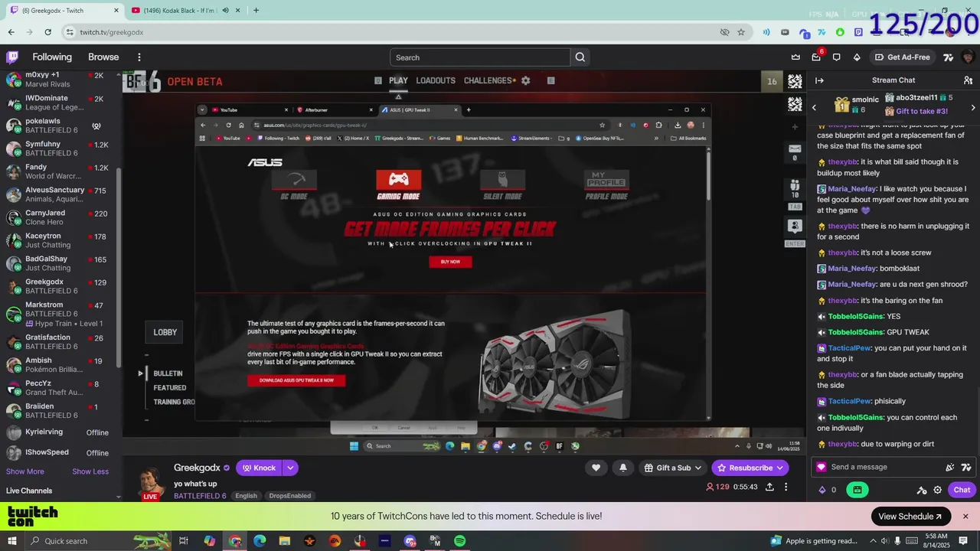Viewport: 980px width, 551px height.
Task: Open pokelawls channel in sidebar
Action: coord(60,126)
